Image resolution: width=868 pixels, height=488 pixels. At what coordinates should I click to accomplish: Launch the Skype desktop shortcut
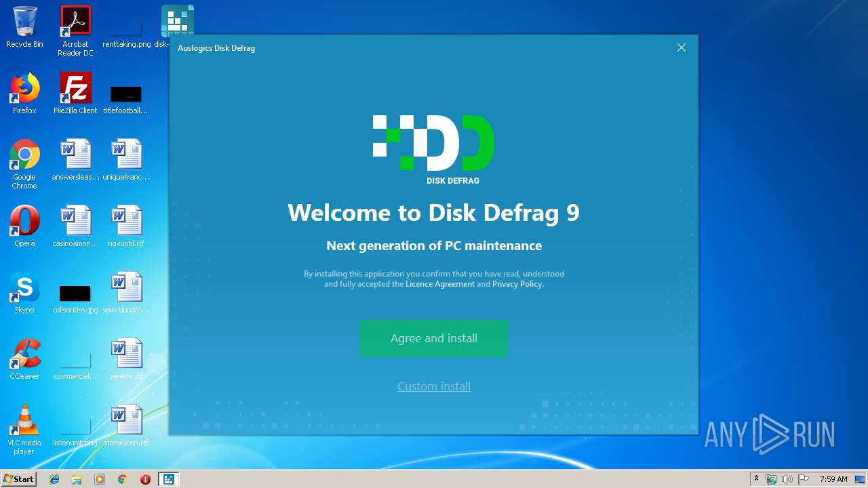(x=24, y=293)
